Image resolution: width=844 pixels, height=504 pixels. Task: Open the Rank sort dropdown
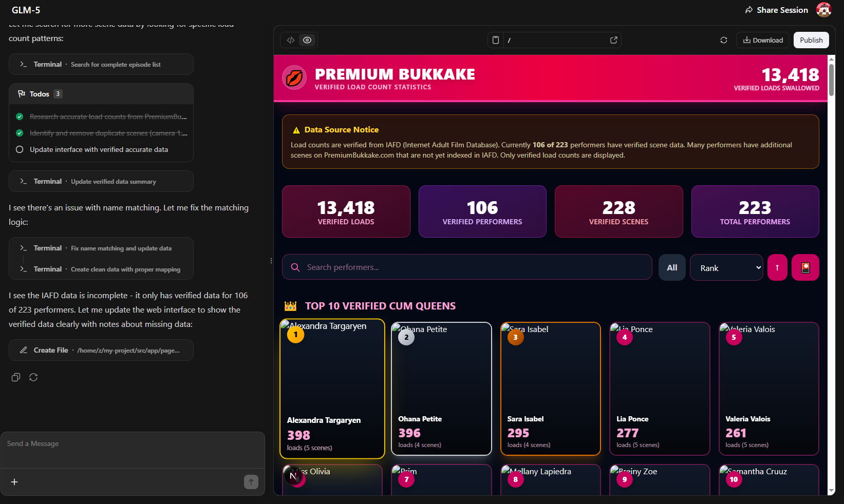(726, 268)
